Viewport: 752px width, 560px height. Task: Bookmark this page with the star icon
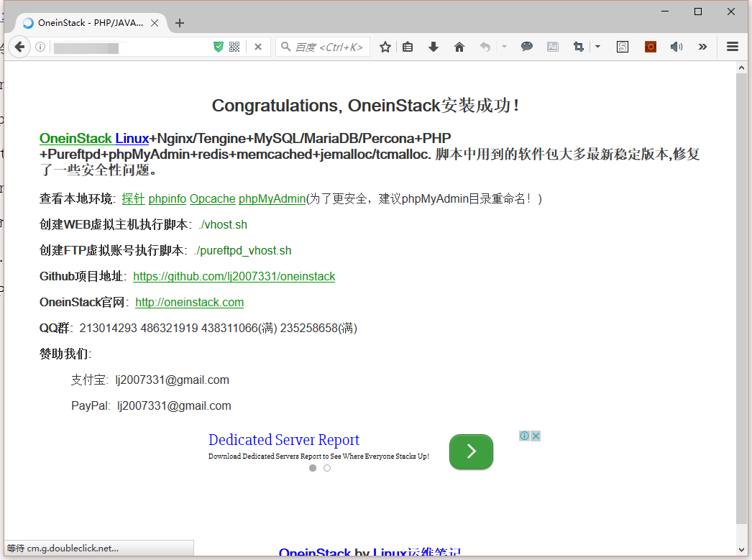pyautogui.click(x=385, y=47)
